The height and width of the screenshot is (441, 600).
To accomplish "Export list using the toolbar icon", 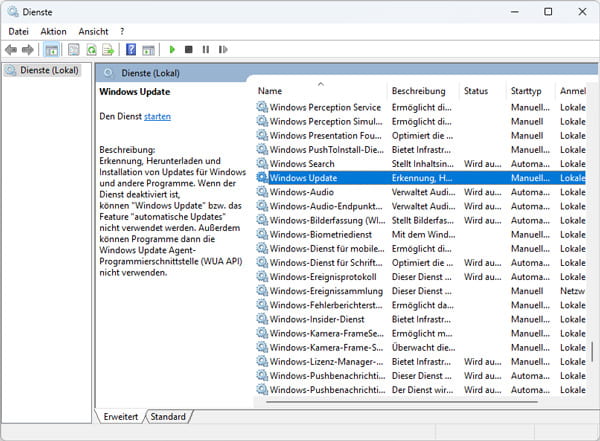I will (x=108, y=50).
